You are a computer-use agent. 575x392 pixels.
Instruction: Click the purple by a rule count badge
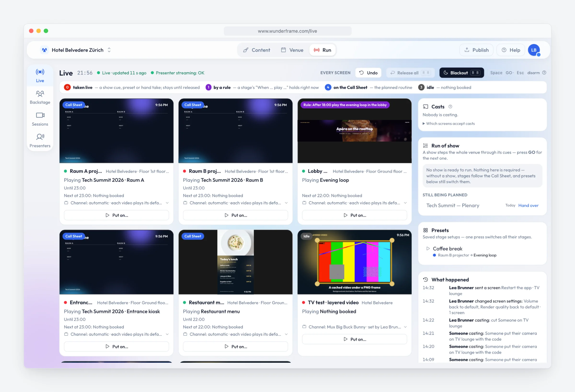click(208, 87)
